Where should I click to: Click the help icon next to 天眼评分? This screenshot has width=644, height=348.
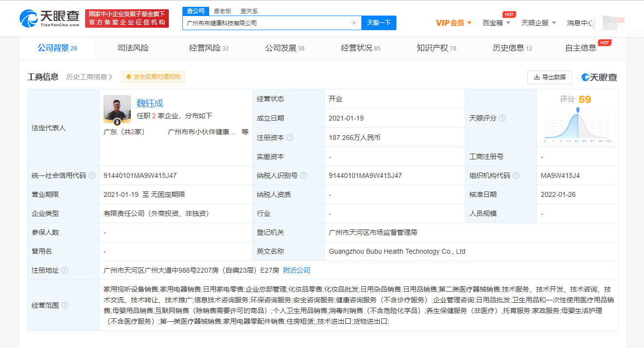pos(502,118)
